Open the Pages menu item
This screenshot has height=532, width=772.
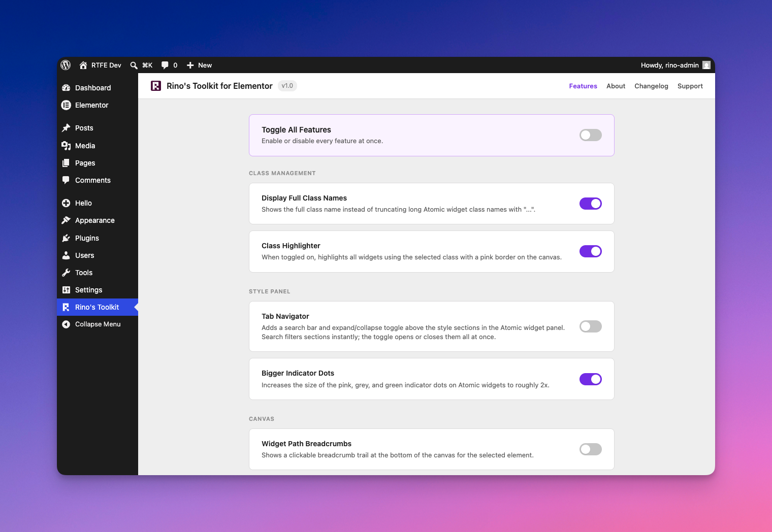coord(98,163)
